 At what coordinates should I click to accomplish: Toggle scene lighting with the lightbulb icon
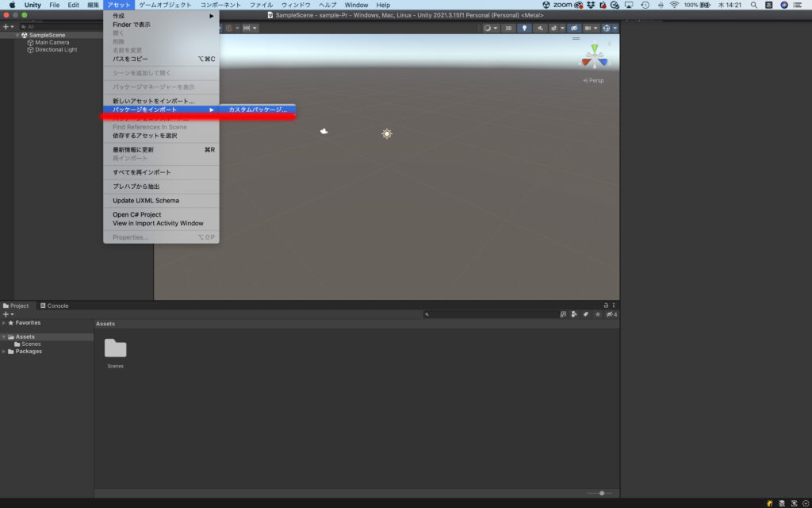coord(524,28)
